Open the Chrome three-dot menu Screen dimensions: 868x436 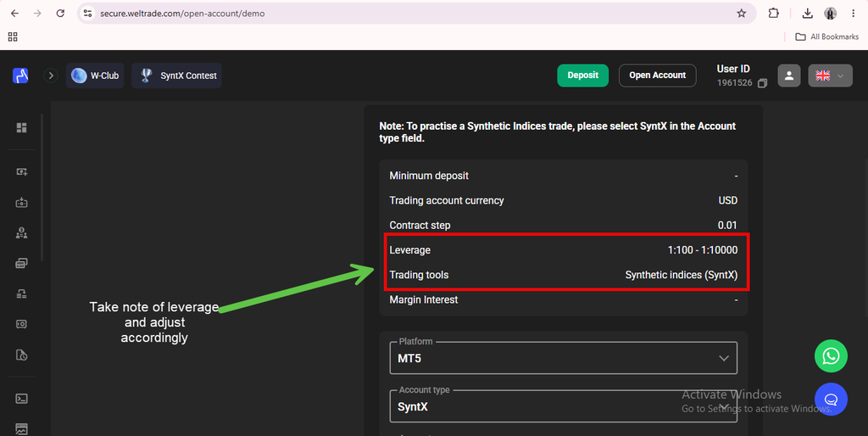853,14
